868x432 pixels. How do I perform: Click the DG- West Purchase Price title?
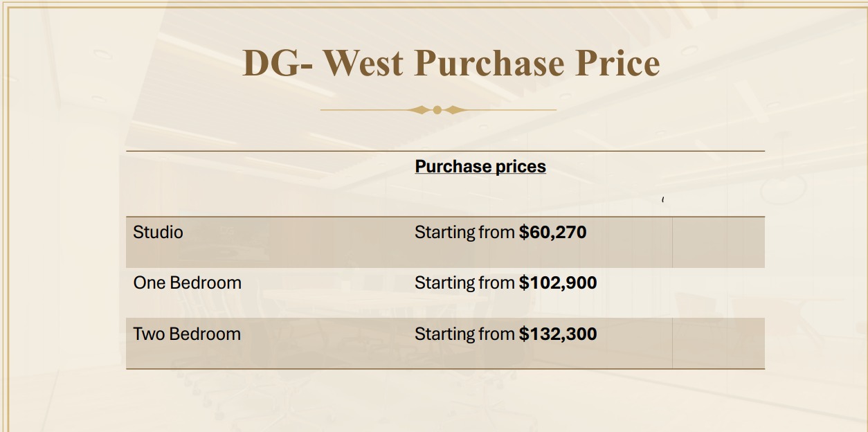pyautogui.click(x=451, y=63)
